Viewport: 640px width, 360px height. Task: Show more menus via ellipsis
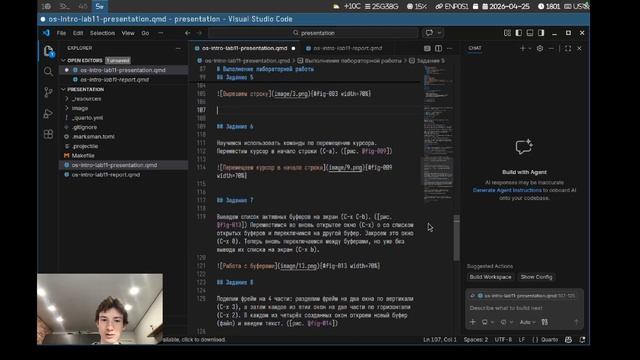(x=161, y=33)
